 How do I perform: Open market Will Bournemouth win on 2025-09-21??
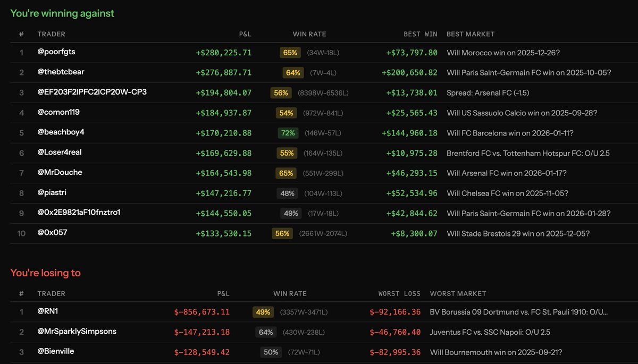(x=496, y=352)
